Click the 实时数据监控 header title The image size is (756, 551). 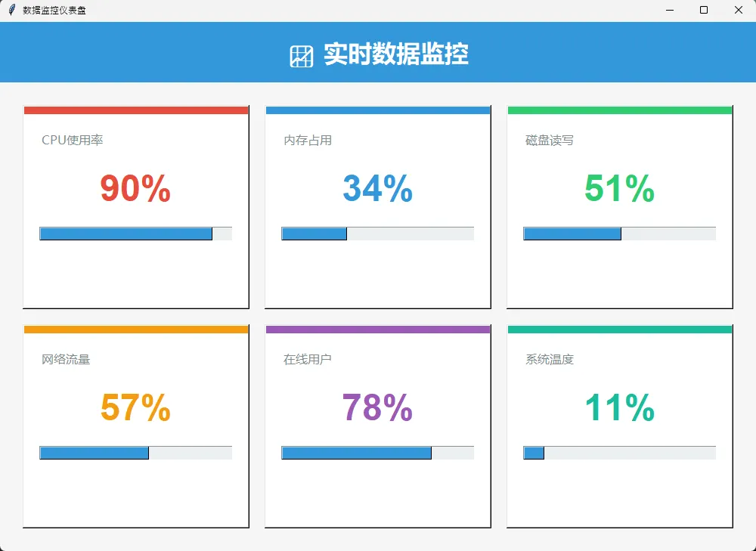(x=396, y=54)
